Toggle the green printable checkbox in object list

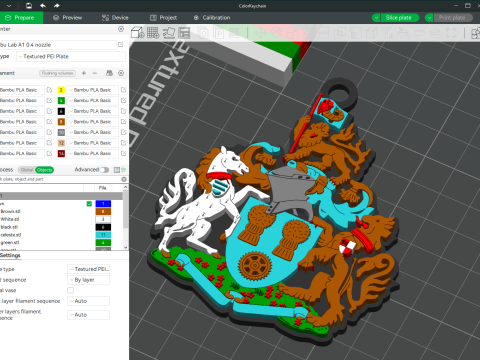coord(89,204)
